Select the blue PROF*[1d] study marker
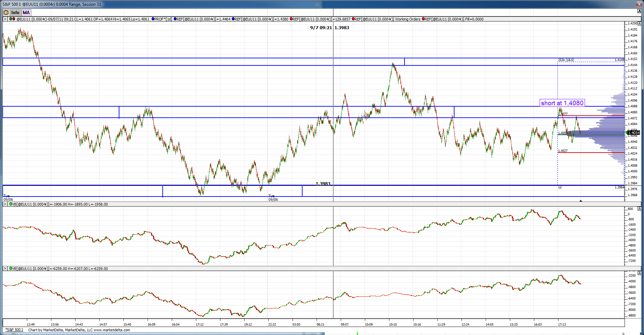The image size is (644, 335). pyautogui.click(x=153, y=19)
